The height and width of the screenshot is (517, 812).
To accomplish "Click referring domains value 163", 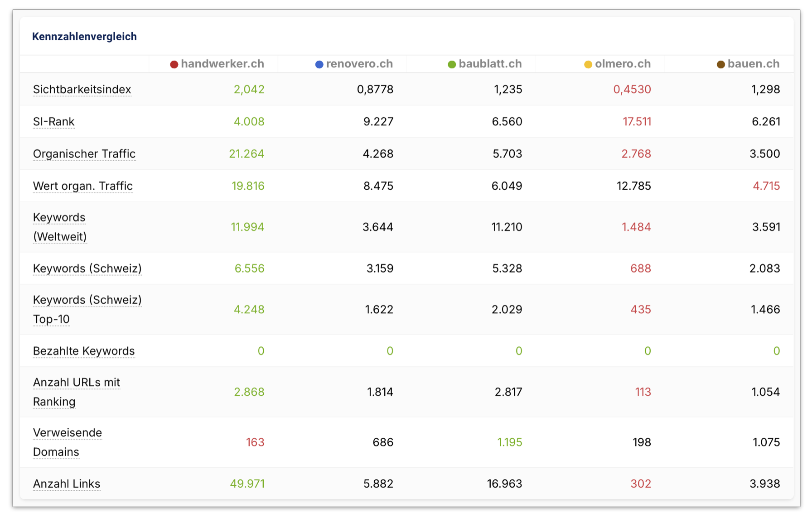I will 255,442.
